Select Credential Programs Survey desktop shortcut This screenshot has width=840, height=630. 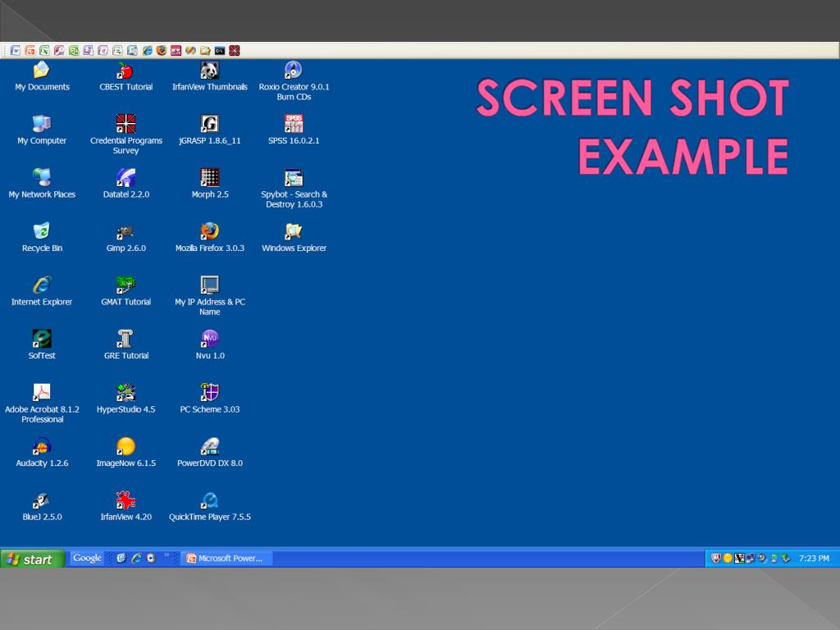pos(126,135)
